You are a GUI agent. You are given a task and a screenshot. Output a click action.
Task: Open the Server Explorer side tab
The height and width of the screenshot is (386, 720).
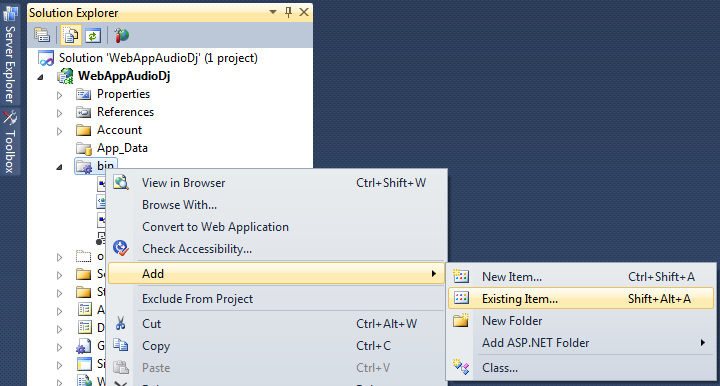(10, 54)
